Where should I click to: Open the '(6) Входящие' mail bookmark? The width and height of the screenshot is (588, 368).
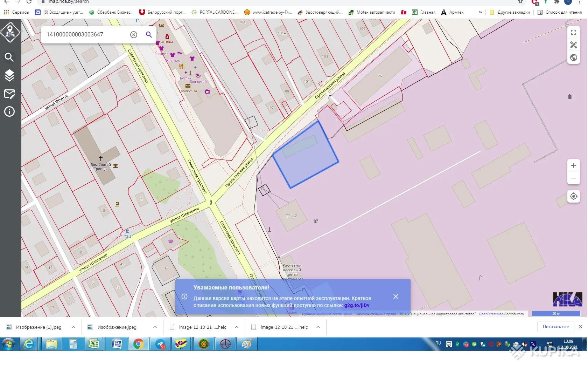(x=59, y=12)
